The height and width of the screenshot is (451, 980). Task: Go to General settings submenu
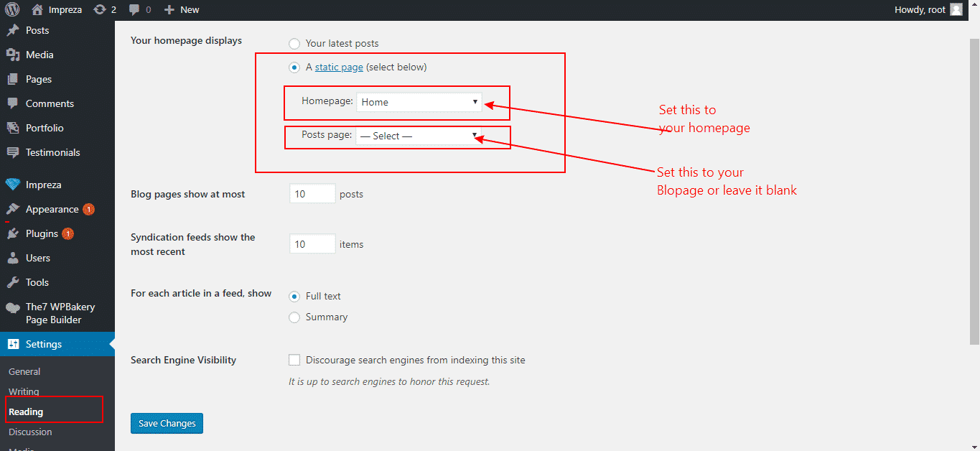click(24, 372)
